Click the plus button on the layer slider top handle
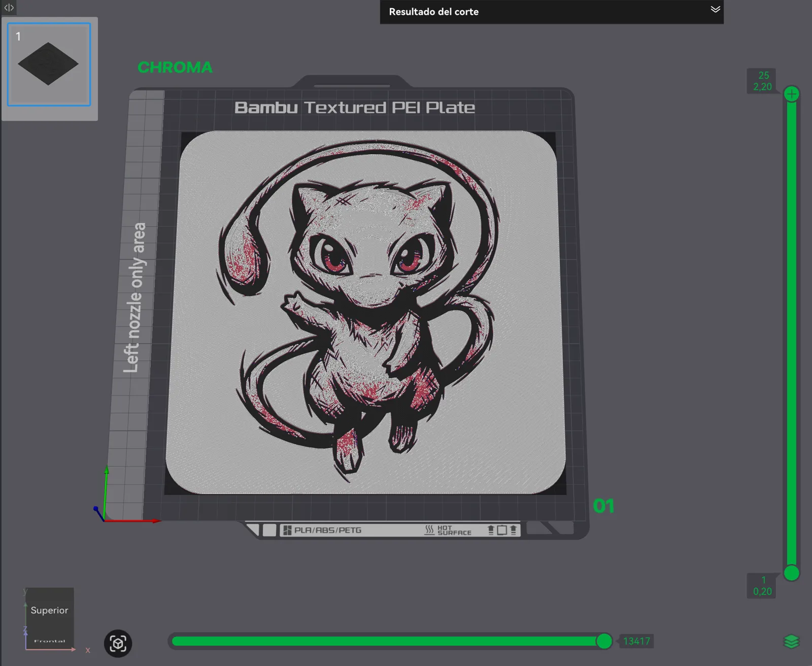Viewport: 812px width, 666px height. pyautogui.click(x=792, y=94)
